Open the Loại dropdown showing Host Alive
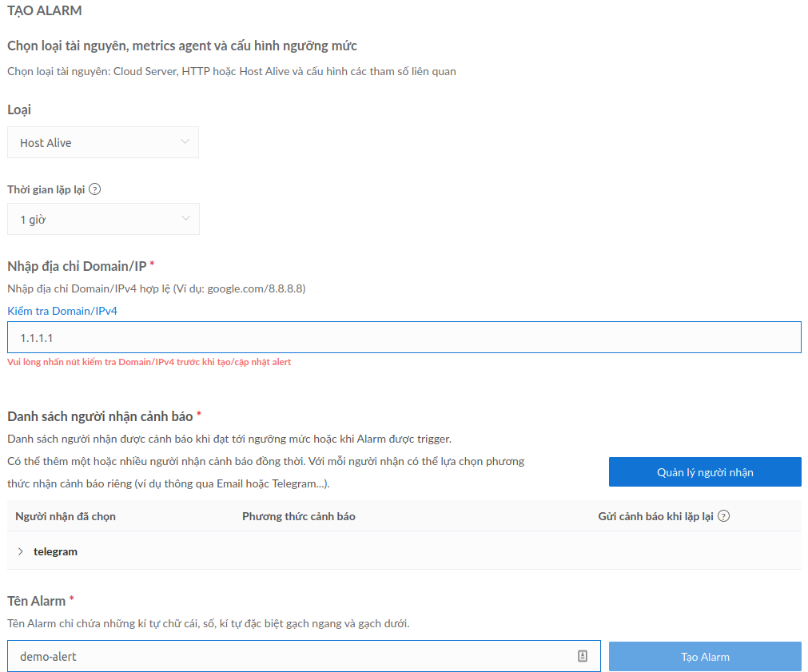Viewport: 808px width, 672px height. 103,142
